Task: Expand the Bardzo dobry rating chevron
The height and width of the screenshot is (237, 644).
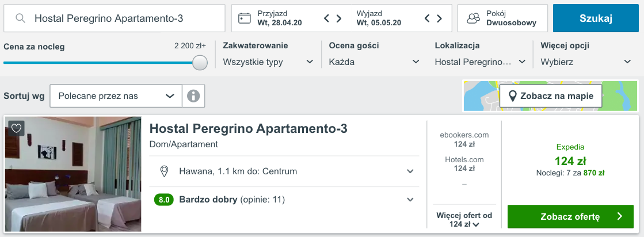Action: 410,200
